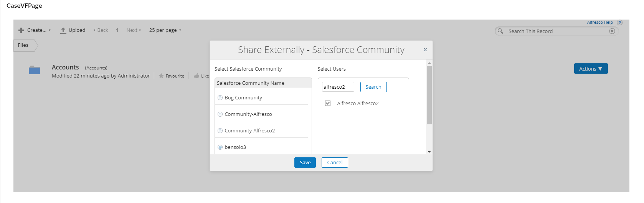Click the dialog vertical scrollbar thumb
This screenshot has width=644, height=203.
(x=429, y=95)
